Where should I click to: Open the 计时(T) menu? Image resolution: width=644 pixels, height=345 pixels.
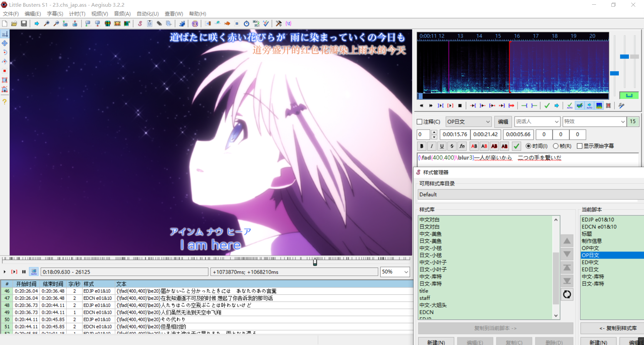[x=77, y=14]
